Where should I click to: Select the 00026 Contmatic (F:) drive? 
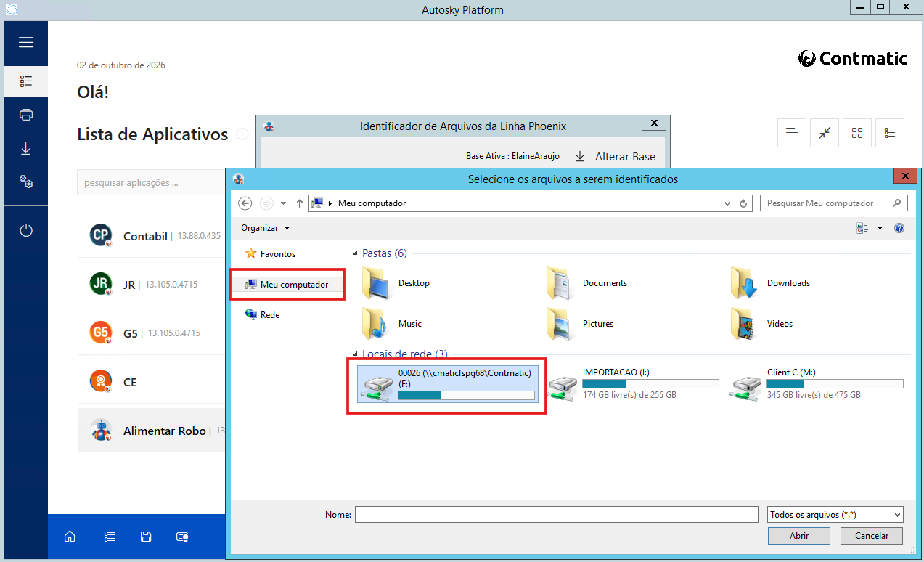[x=447, y=384]
